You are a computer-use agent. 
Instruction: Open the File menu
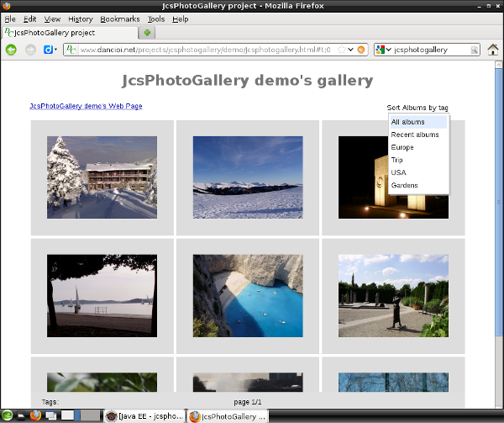pyautogui.click(x=10, y=19)
